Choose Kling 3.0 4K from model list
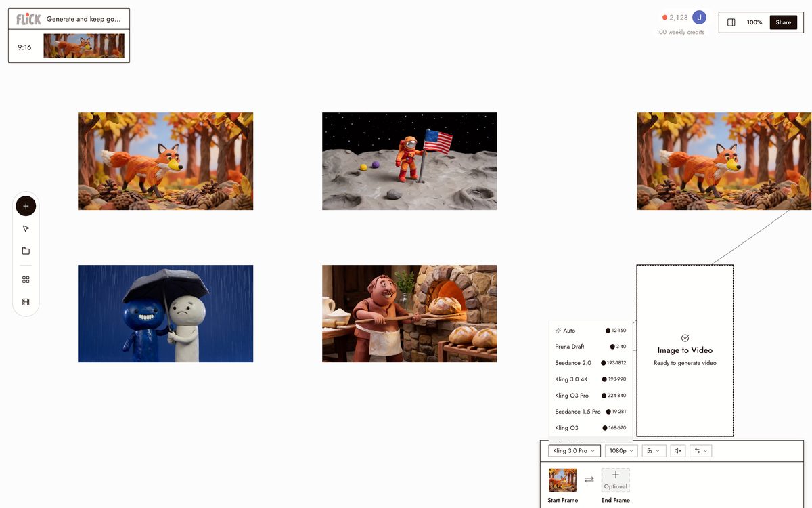The height and width of the screenshot is (508, 812). point(591,379)
